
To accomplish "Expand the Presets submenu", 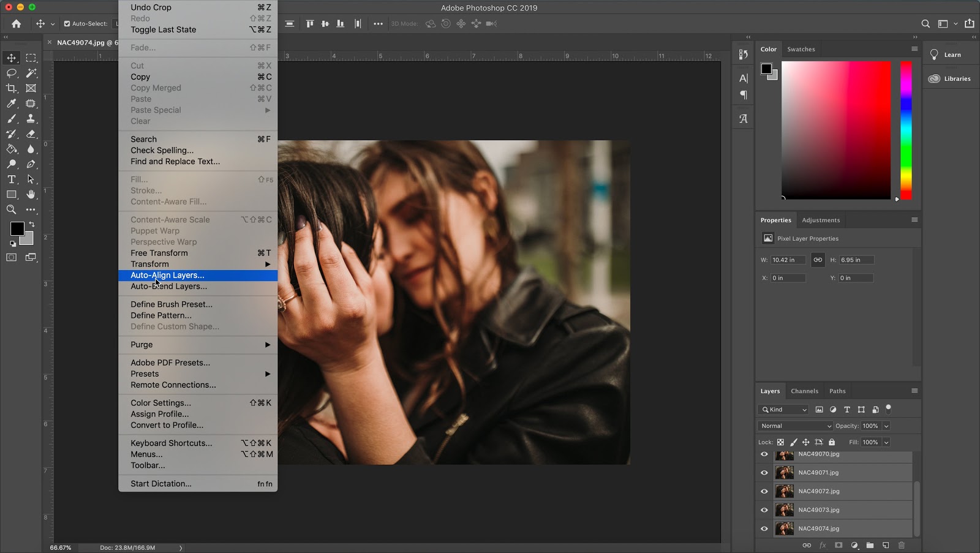I will [198, 374].
